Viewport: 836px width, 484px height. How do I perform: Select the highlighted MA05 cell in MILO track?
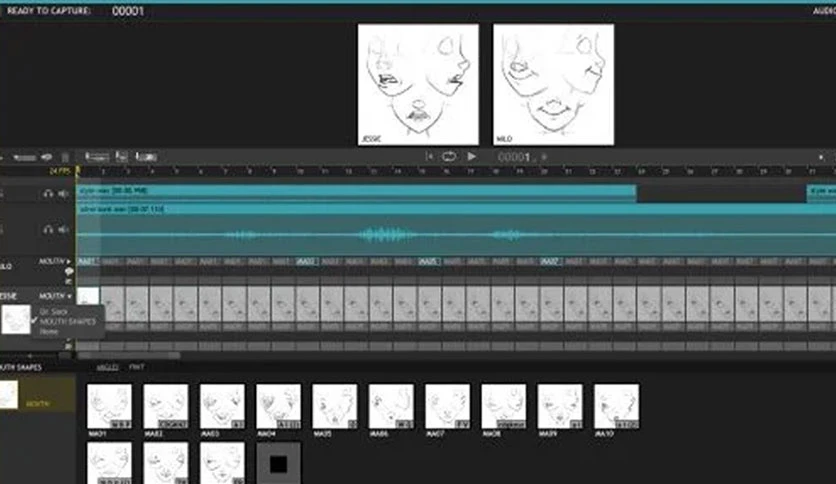429,262
